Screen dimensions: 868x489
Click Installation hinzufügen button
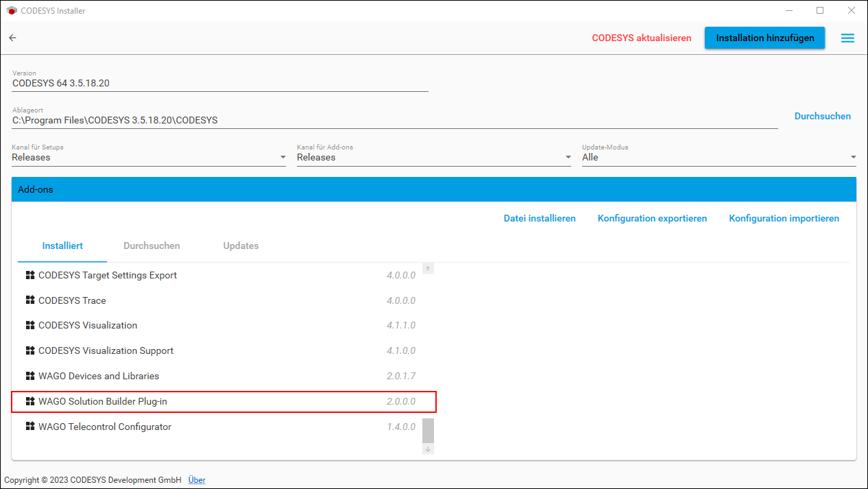coord(765,38)
